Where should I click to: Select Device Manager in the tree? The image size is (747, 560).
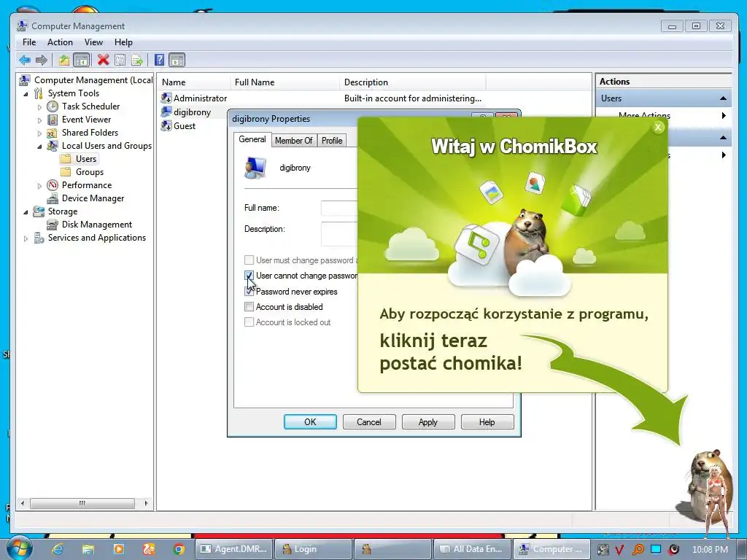tap(93, 198)
